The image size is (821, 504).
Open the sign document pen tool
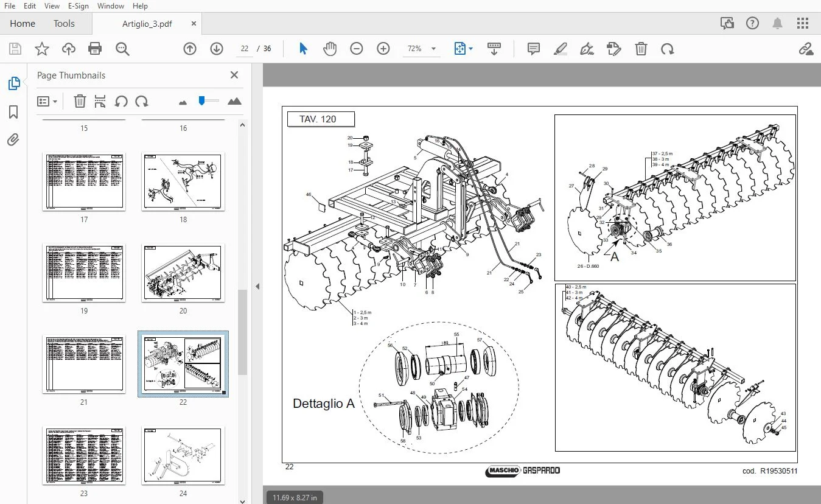click(x=587, y=49)
